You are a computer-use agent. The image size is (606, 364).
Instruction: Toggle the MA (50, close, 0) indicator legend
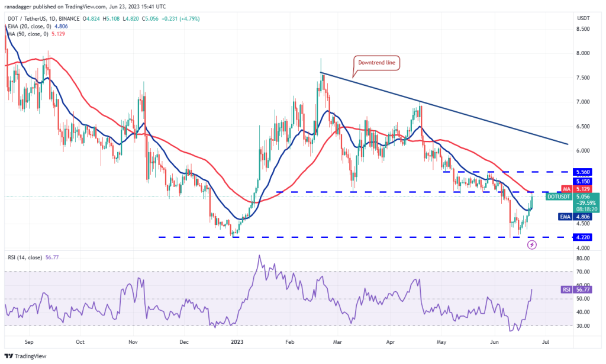pos(28,34)
